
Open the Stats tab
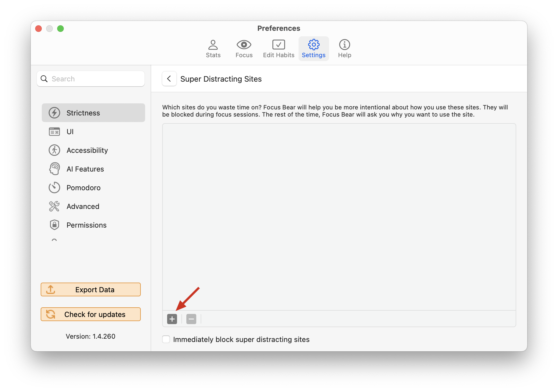click(x=213, y=49)
